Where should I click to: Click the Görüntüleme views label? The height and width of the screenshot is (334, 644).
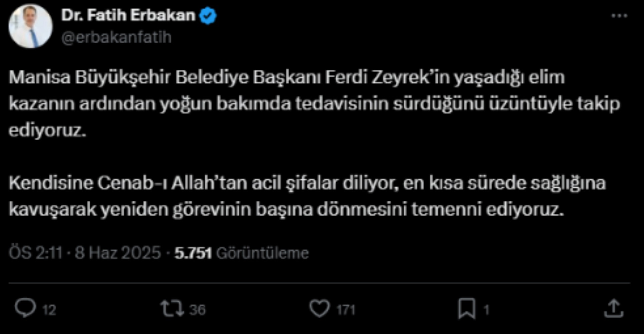click(x=263, y=253)
